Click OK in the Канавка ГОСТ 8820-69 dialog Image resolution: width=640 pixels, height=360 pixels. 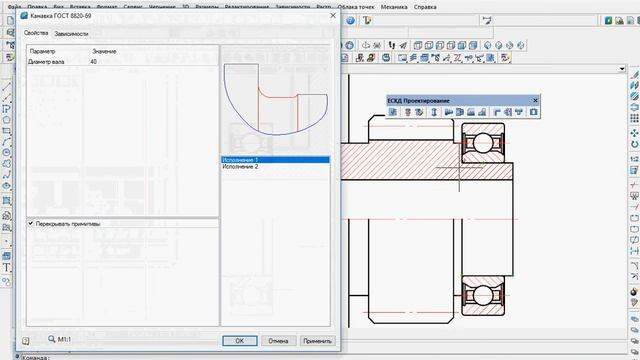tap(240, 341)
